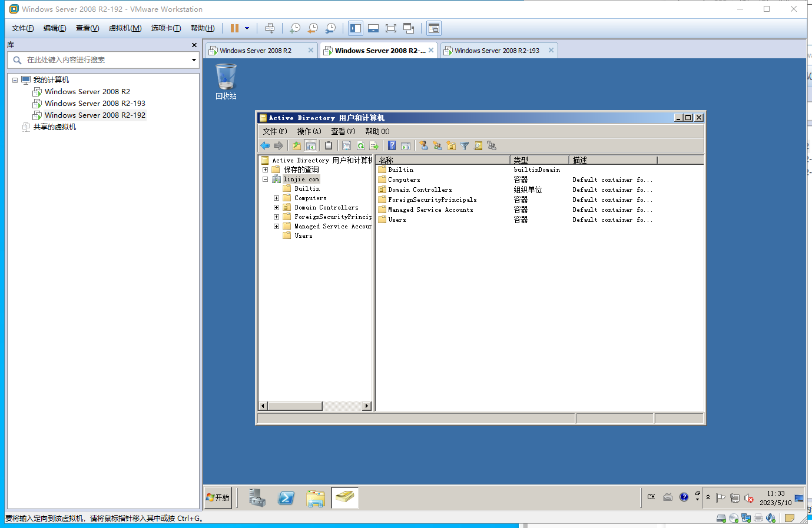Toggle the VMware library sidebar view button

coord(356,28)
